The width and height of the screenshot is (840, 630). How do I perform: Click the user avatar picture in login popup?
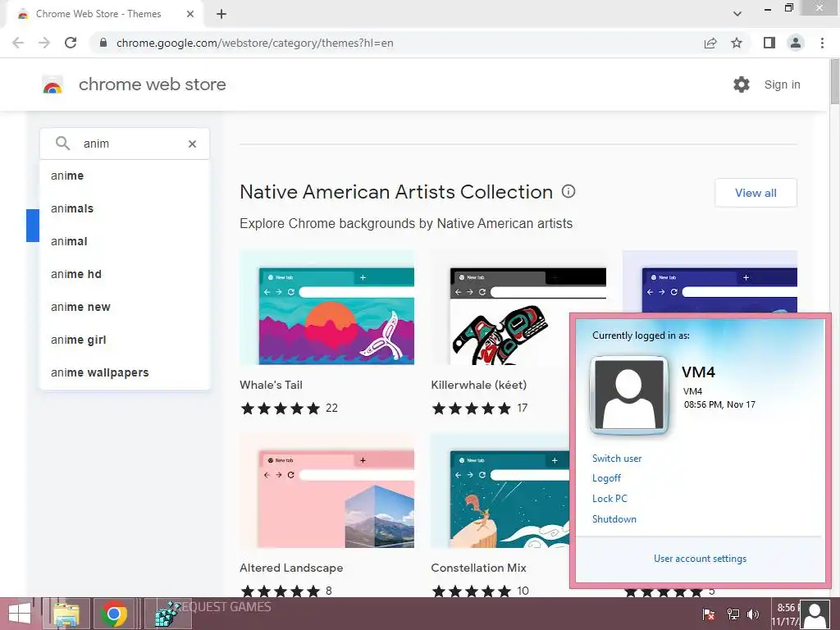point(629,395)
